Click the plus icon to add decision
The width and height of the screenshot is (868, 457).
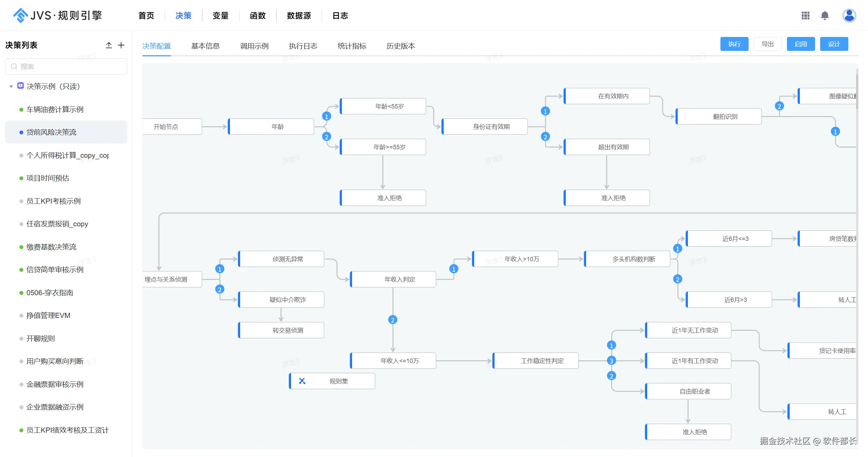tap(121, 45)
